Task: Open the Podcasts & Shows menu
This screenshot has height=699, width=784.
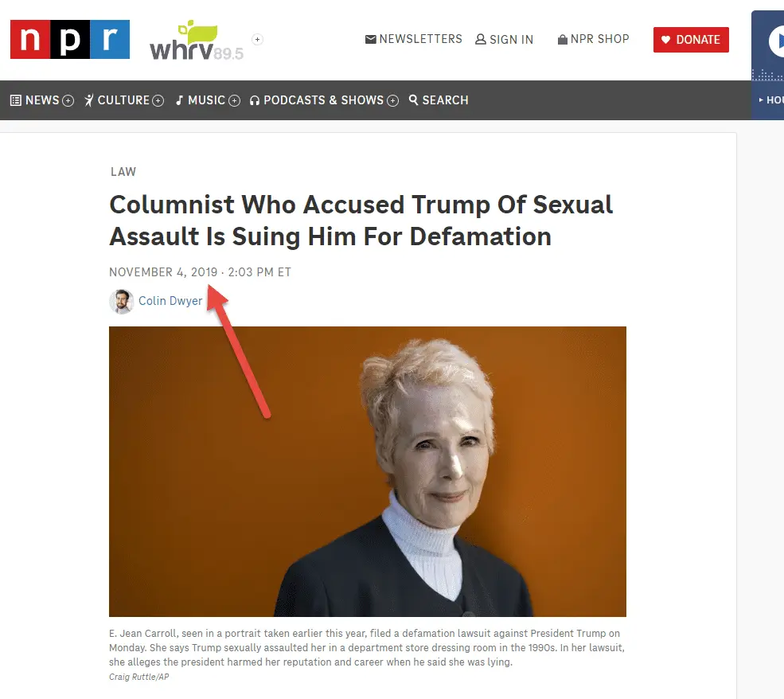Action: pyautogui.click(x=323, y=100)
